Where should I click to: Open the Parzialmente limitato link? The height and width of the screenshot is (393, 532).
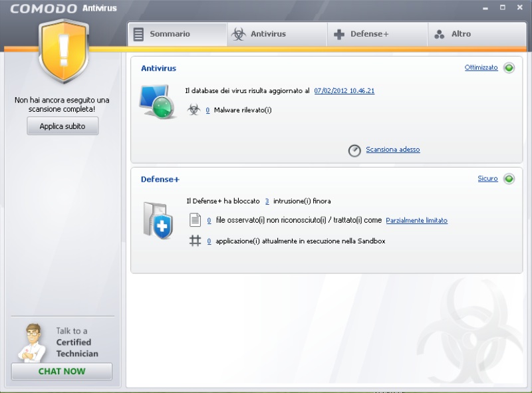416,220
